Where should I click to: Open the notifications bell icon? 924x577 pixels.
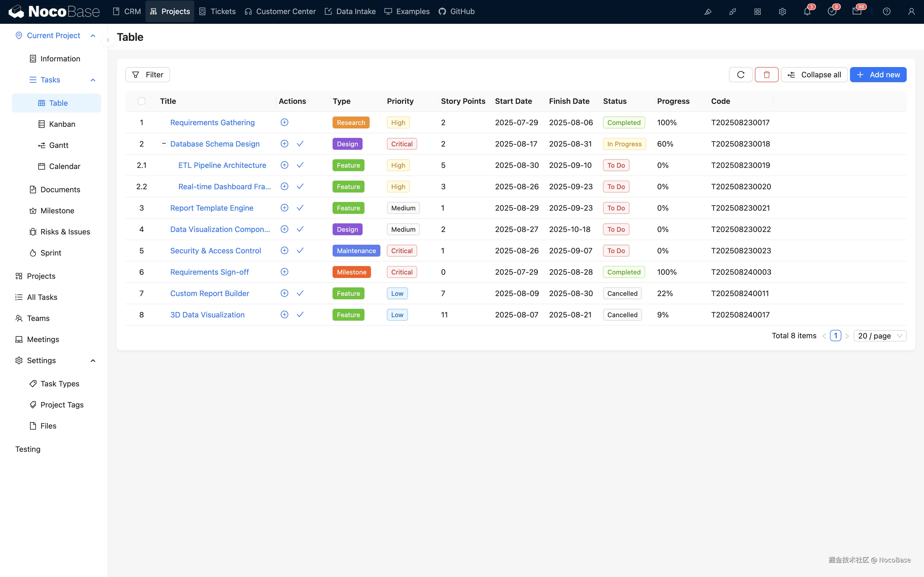[x=807, y=11]
